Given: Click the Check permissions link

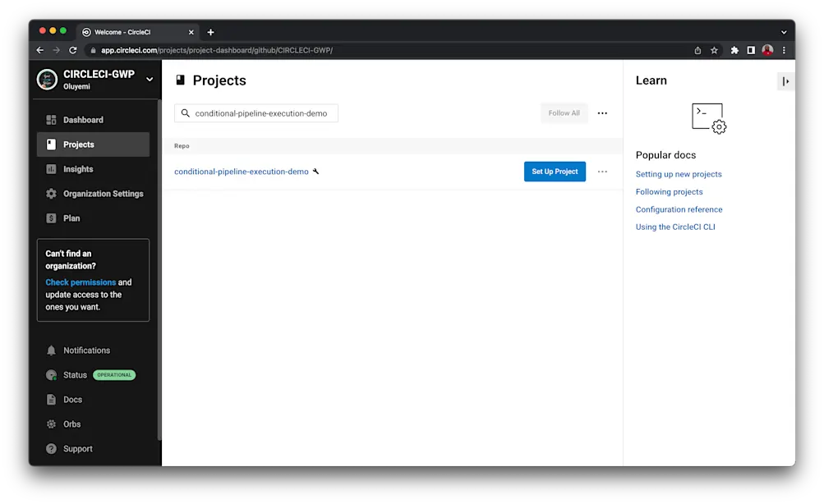Looking at the screenshot, I should [x=80, y=282].
